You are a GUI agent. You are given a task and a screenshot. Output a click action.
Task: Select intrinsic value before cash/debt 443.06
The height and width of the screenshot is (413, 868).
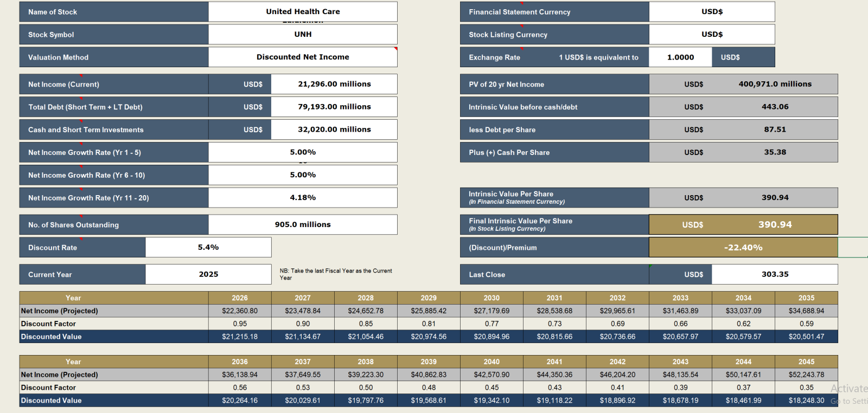click(775, 107)
